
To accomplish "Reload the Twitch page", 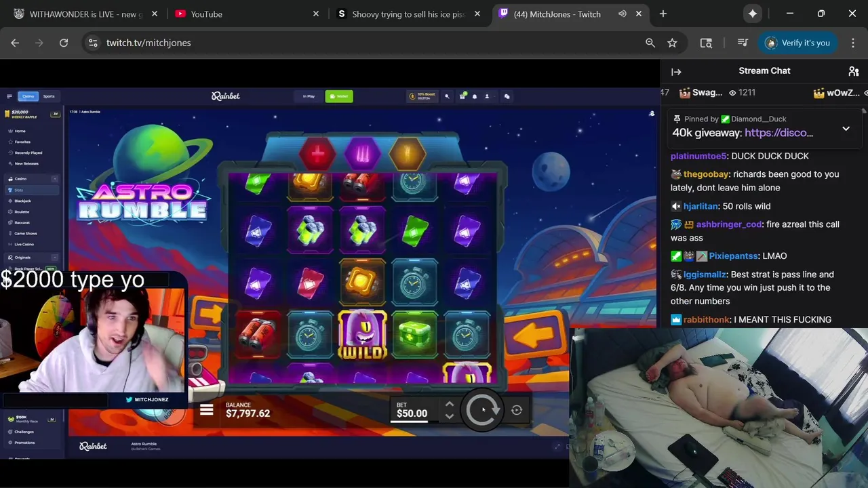I will pos(64,43).
